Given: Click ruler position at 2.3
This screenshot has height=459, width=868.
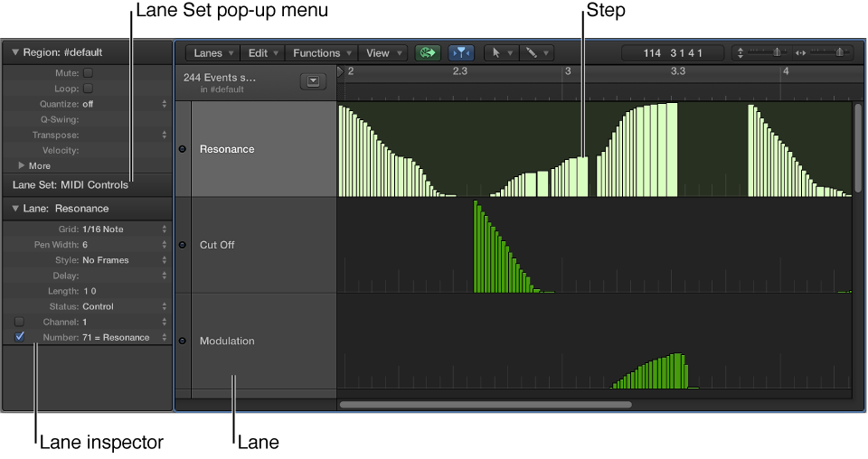Looking at the screenshot, I should (459, 71).
